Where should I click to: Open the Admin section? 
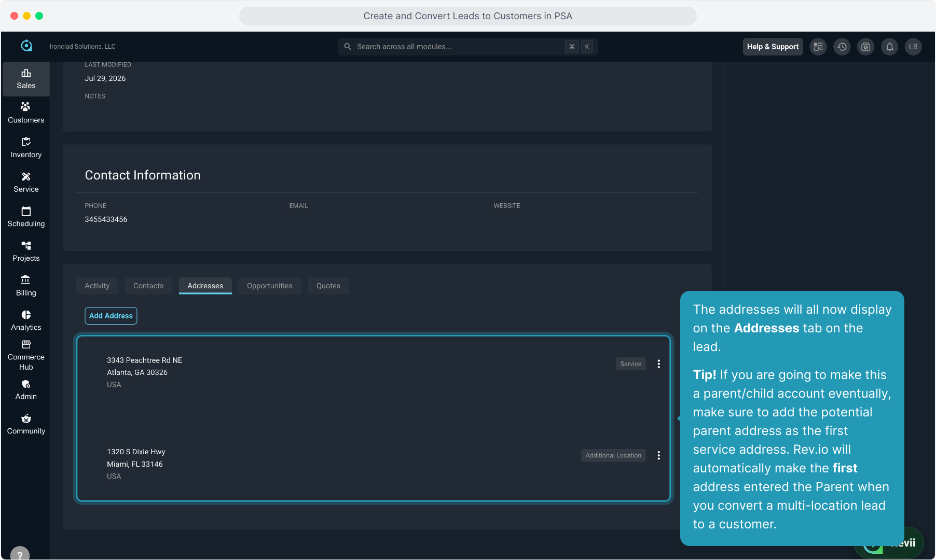(26, 390)
